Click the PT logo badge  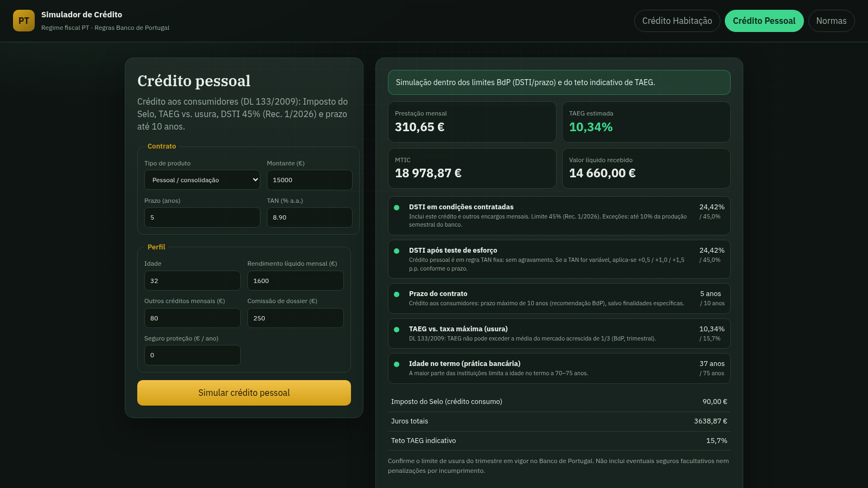24,21
